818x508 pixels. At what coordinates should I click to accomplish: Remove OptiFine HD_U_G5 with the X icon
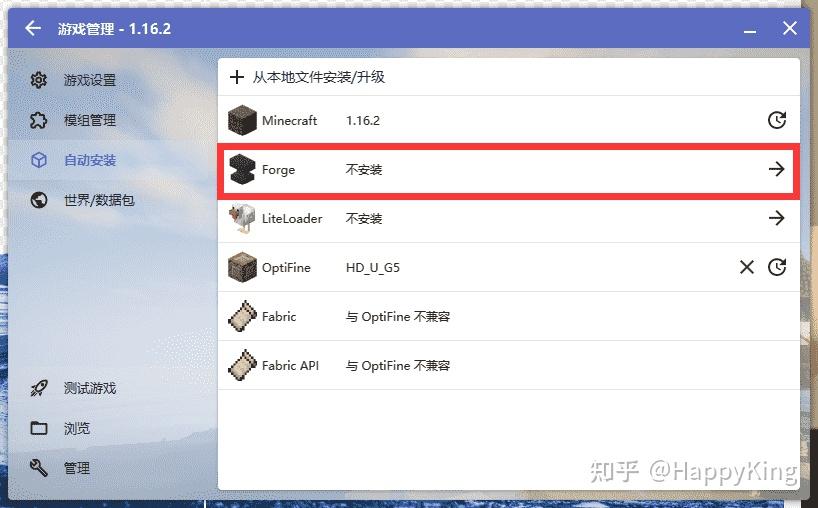(747, 267)
